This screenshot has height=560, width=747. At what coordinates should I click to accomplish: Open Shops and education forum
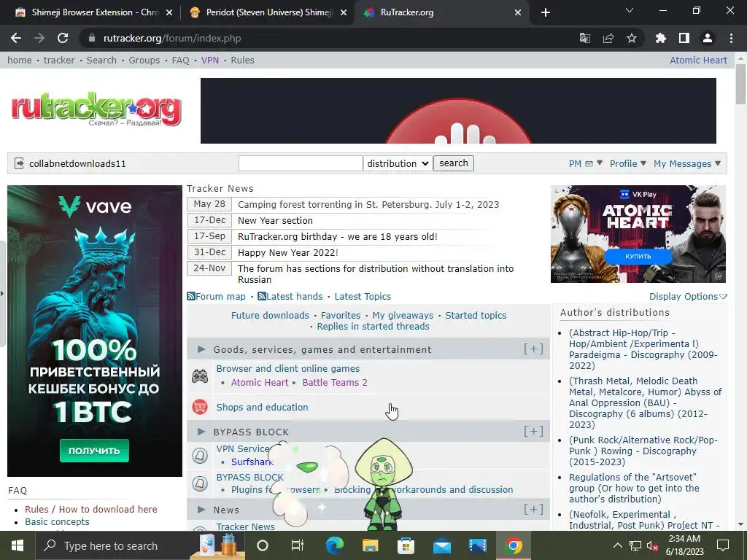(262, 407)
